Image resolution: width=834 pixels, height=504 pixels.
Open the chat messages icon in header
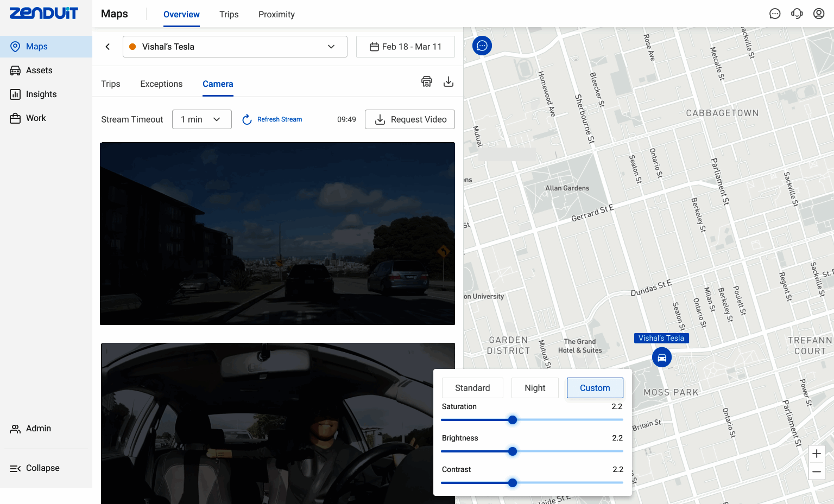click(775, 14)
